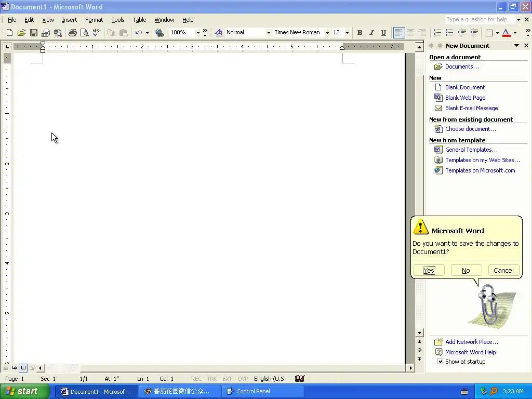Click the vertical scrollbar down arrow

click(419, 333)
